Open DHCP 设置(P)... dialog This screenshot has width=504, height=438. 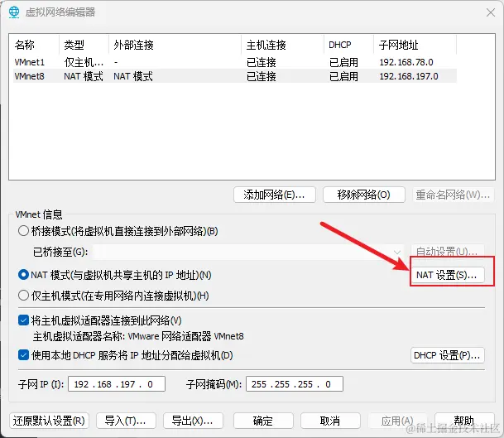[448, 355]
